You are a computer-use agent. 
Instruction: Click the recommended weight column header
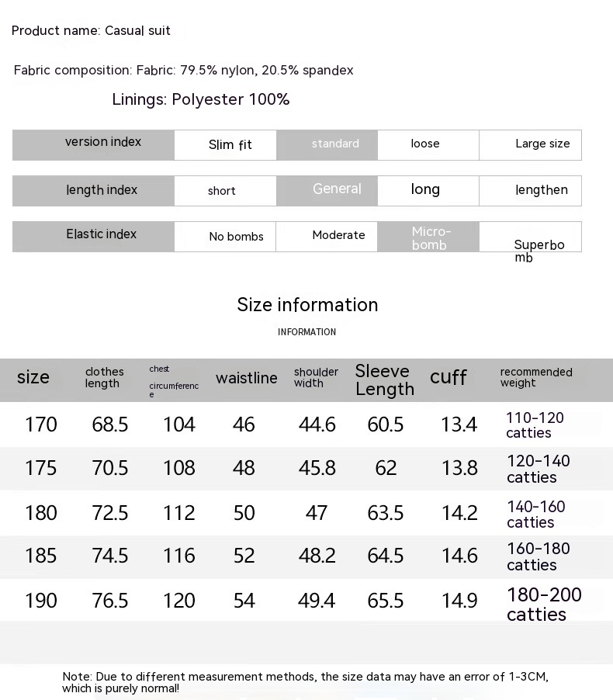point(535,377)
